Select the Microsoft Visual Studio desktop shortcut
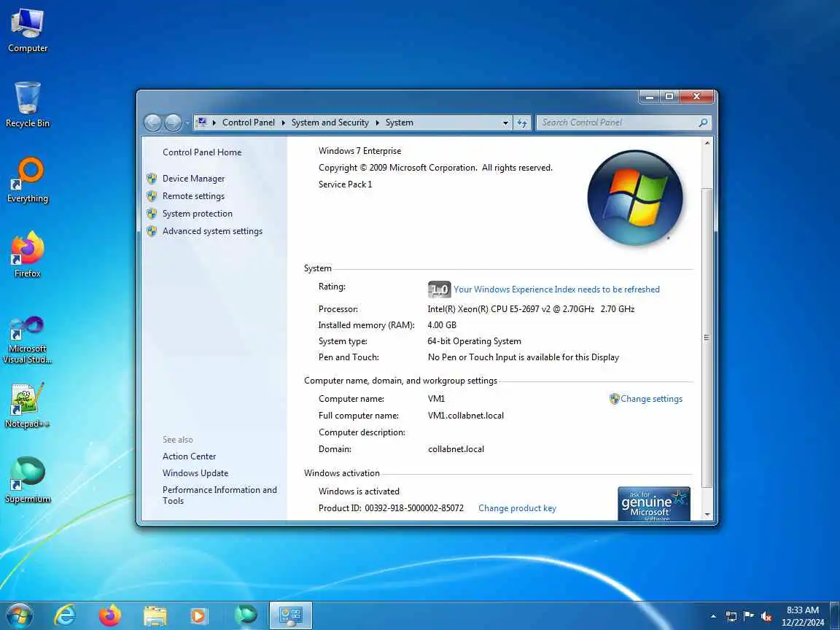The width and height of the screenshot is (840, 630). coord(27,340)
